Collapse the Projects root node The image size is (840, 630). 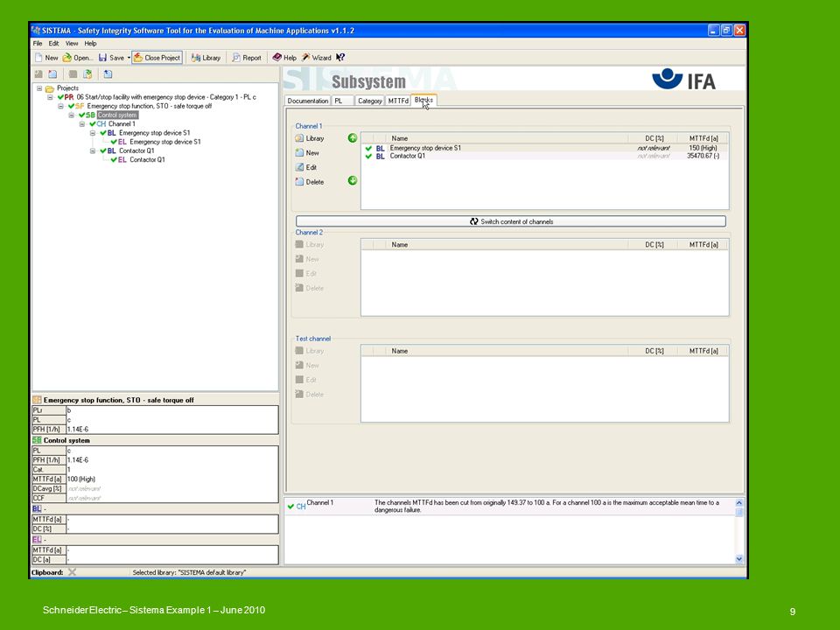click(x=39, y=87)
